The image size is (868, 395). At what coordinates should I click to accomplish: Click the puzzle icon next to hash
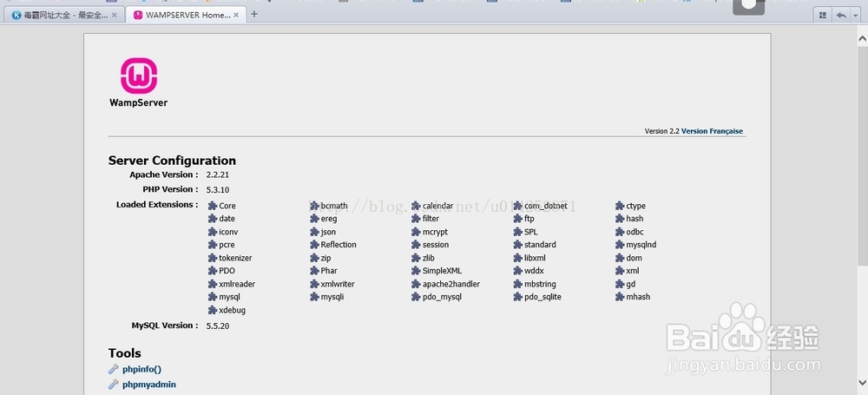[620, 219]
